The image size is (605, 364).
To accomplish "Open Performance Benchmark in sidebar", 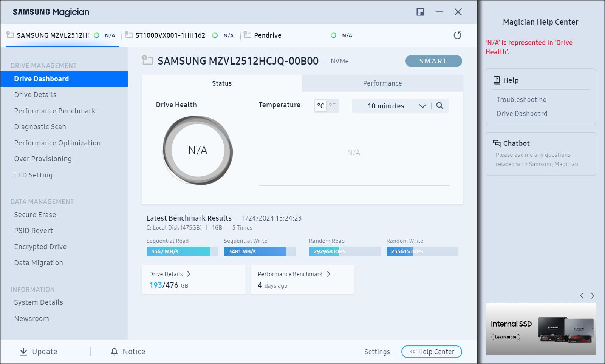I will pos(55,111).
